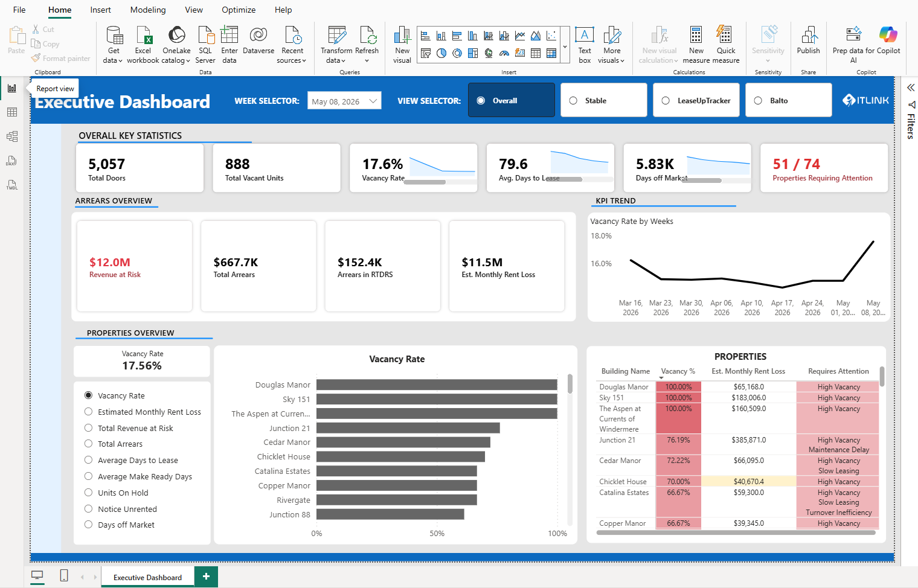Screen dimensions: 918x588
Task: Open TMDL view in sidebar
Action: pos(12,185)
